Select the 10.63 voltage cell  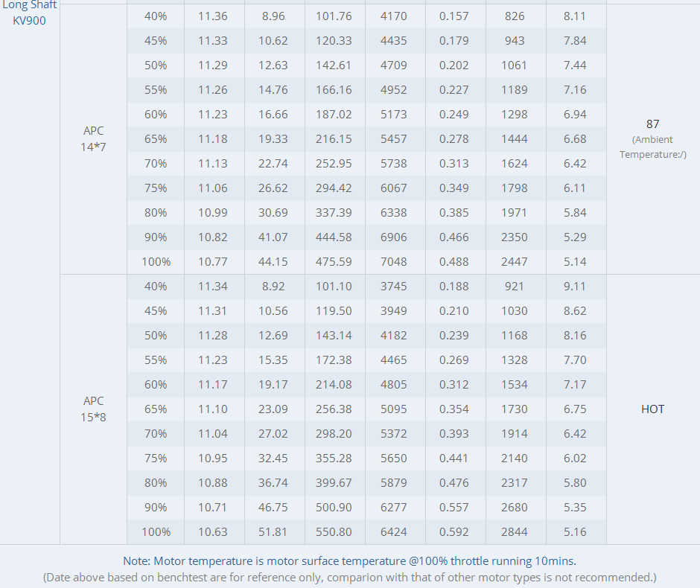[213, 532]
